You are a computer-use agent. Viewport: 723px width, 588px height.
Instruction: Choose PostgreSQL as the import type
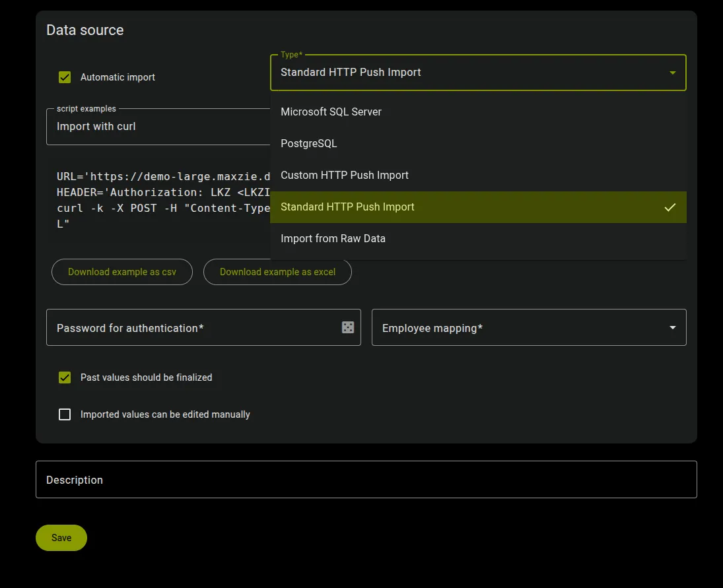(x=308, y=143)
